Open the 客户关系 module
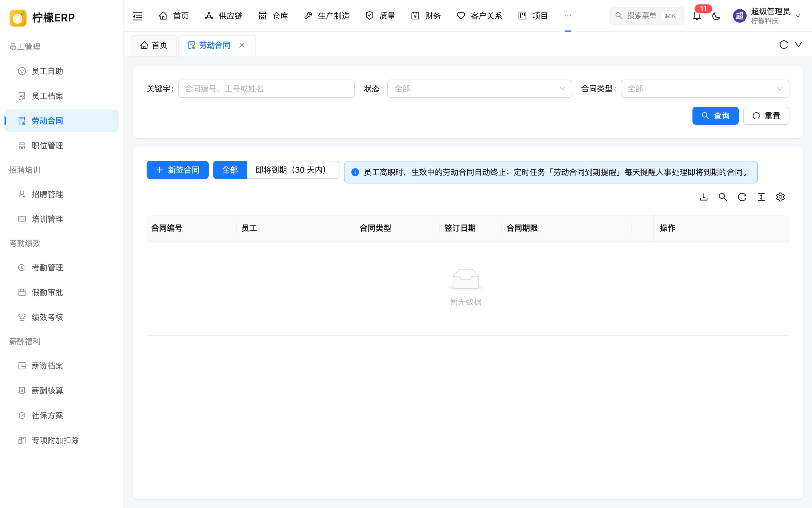This screenshot has height=508, width=812. click(479, 16)
